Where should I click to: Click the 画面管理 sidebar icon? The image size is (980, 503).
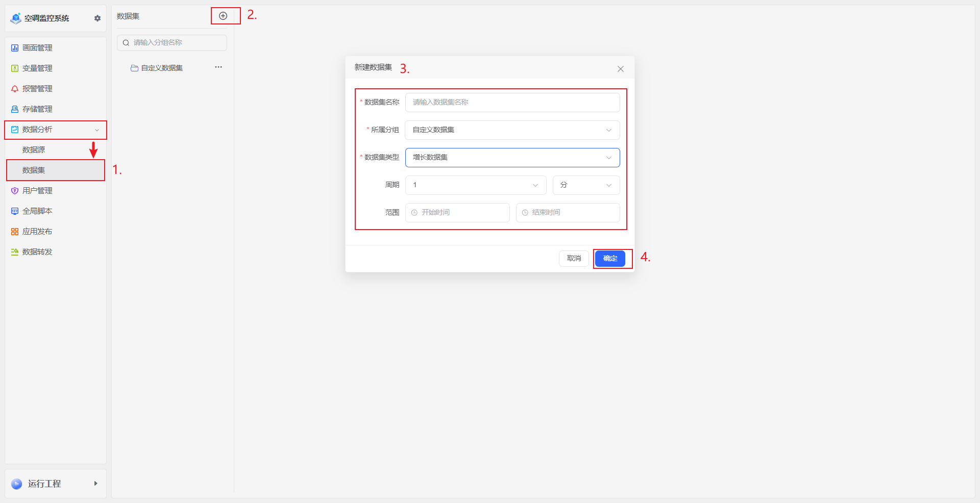click(15, 48)
